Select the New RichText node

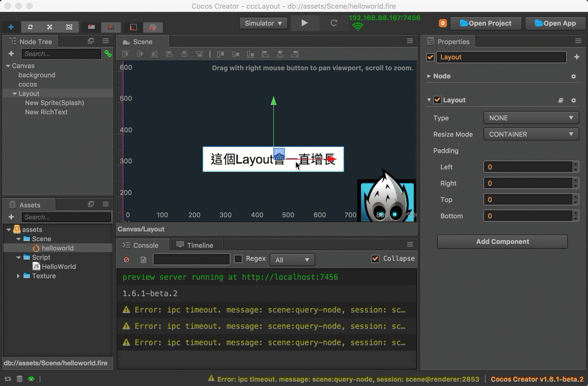coord(46,112)
